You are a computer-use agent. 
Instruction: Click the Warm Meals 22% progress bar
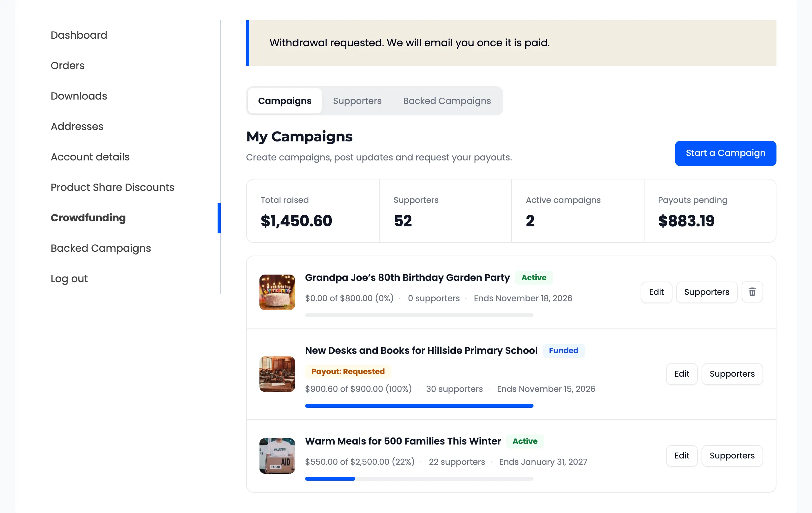point(419,479)
